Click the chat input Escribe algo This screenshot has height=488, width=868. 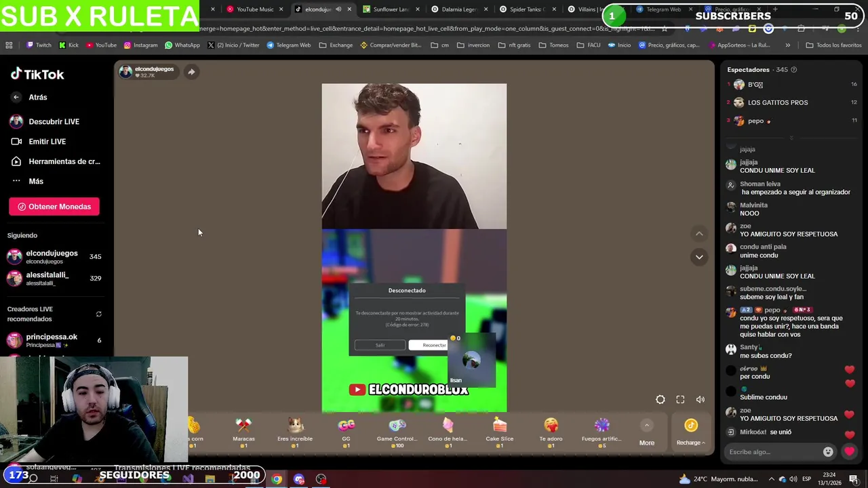point(772,452)
